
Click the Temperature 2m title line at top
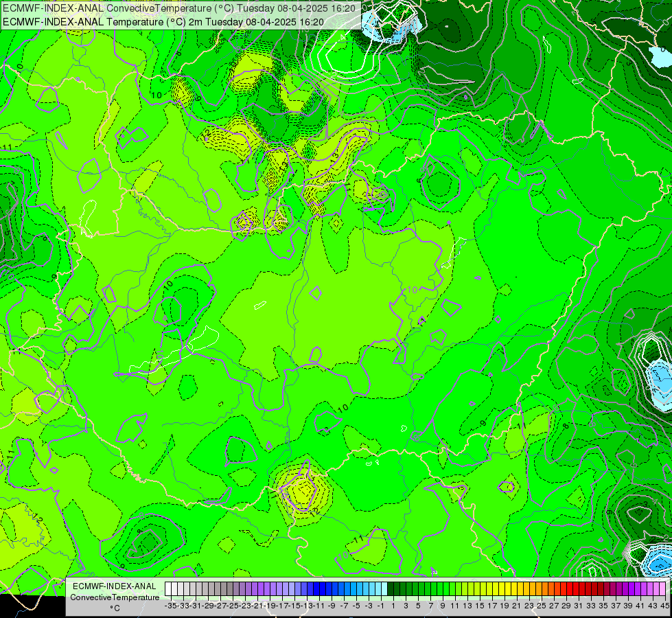[163, 21]
